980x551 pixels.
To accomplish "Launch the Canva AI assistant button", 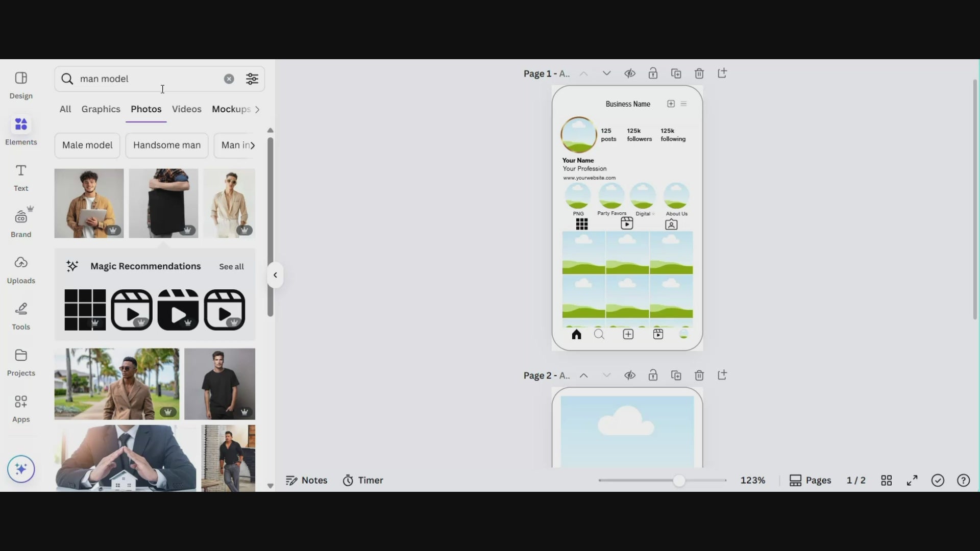I will [x=21, y=469].
